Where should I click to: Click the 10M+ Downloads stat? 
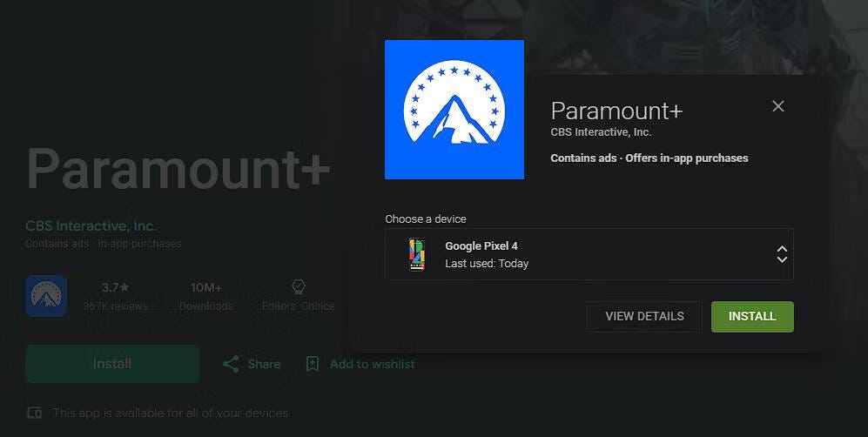tap(206, 297)
